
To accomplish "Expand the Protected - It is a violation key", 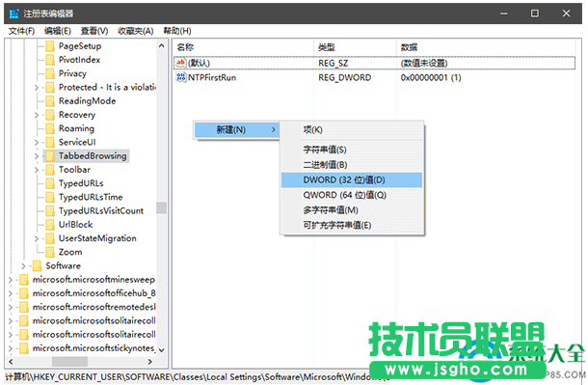I will [x=37, y=88].
